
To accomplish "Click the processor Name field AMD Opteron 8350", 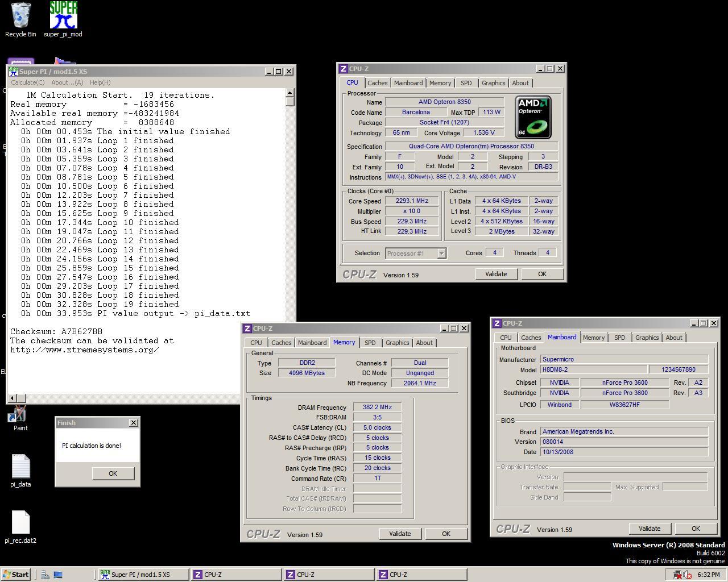I will [444, 102].
